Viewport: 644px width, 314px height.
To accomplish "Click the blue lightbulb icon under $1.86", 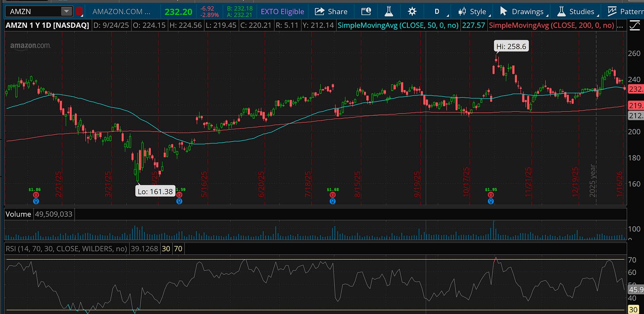I will [36, 201].
